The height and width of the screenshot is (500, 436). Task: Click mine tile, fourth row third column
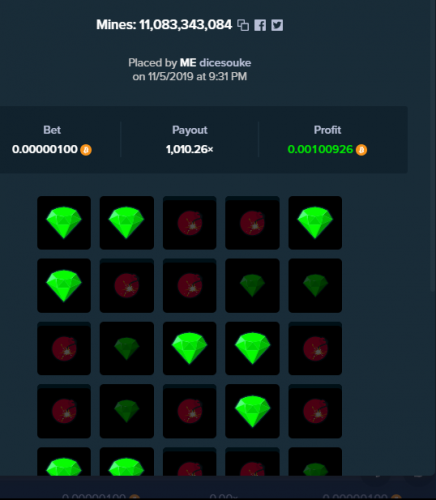(x=190, y=411)
